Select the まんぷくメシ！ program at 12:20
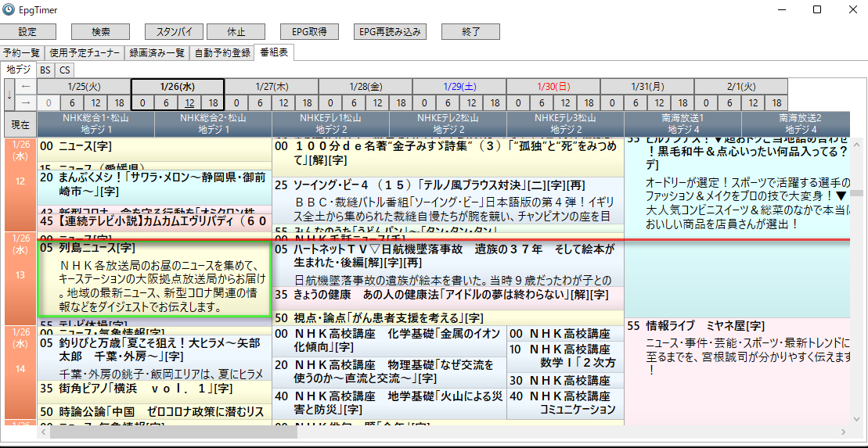The width and height of the screenshot is (868, 448). [154, 186]
